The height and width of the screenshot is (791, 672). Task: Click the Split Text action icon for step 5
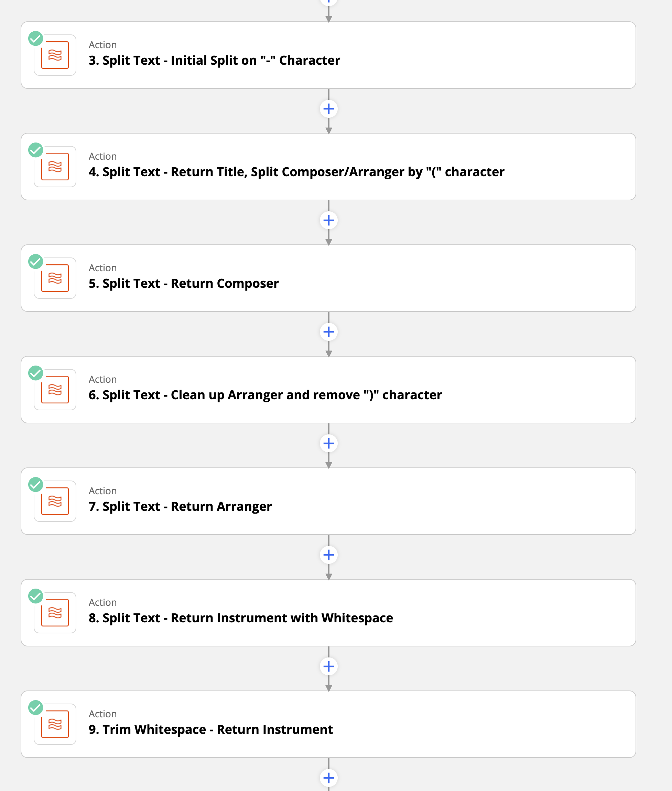coord(55,277)
